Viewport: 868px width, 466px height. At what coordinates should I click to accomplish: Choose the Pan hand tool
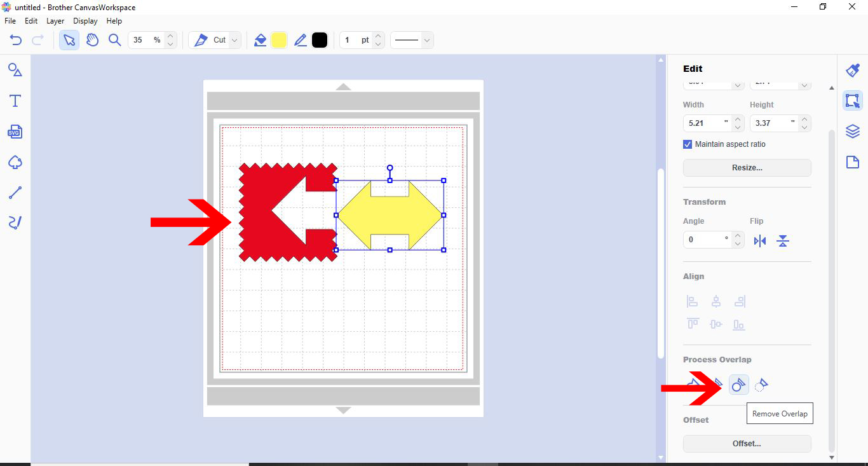pos(93,40)
